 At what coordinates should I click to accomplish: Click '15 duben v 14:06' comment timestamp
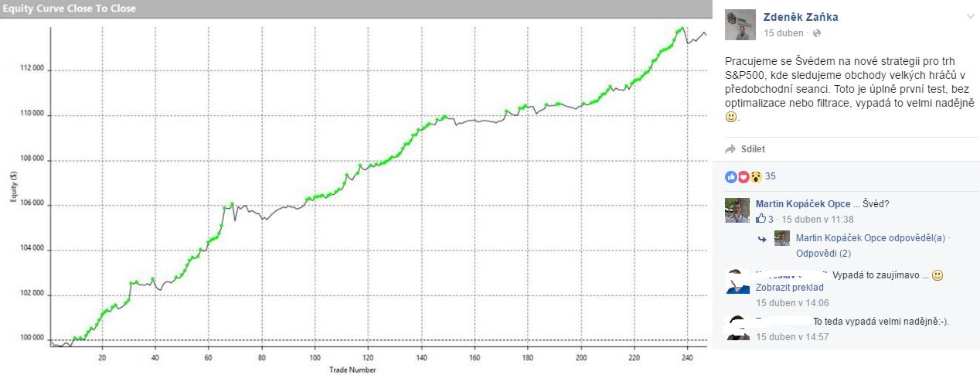pos(792,303)
